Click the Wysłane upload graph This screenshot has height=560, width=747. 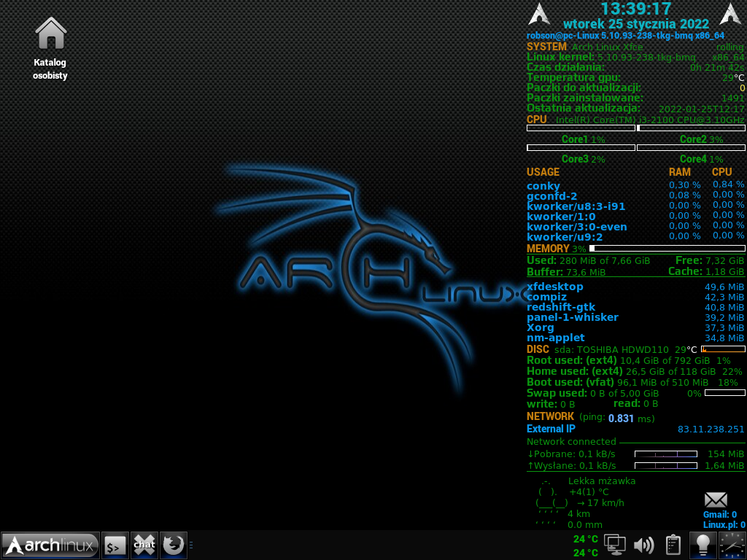click(666, 465)
